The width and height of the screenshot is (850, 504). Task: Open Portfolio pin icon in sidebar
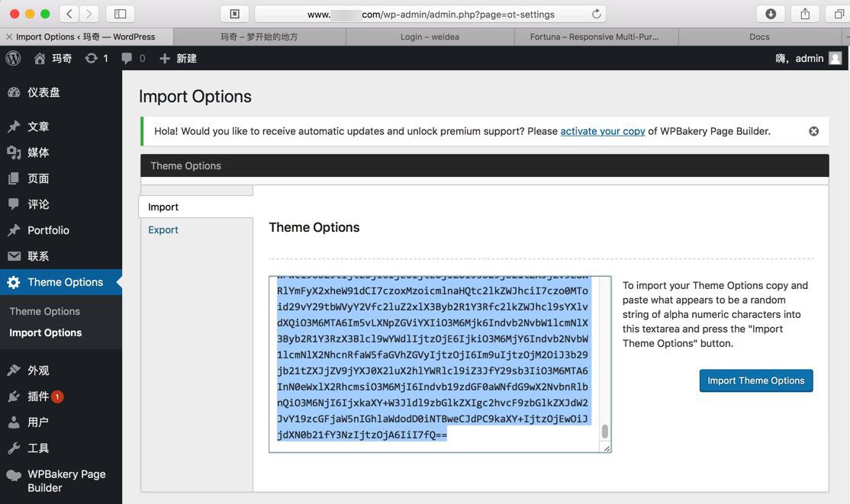click(x=14, y=230)
